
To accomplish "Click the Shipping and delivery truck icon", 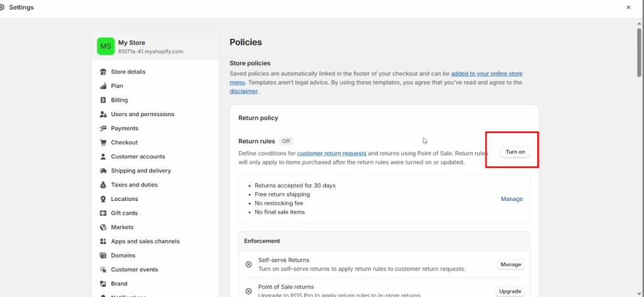I will (103, 171).
